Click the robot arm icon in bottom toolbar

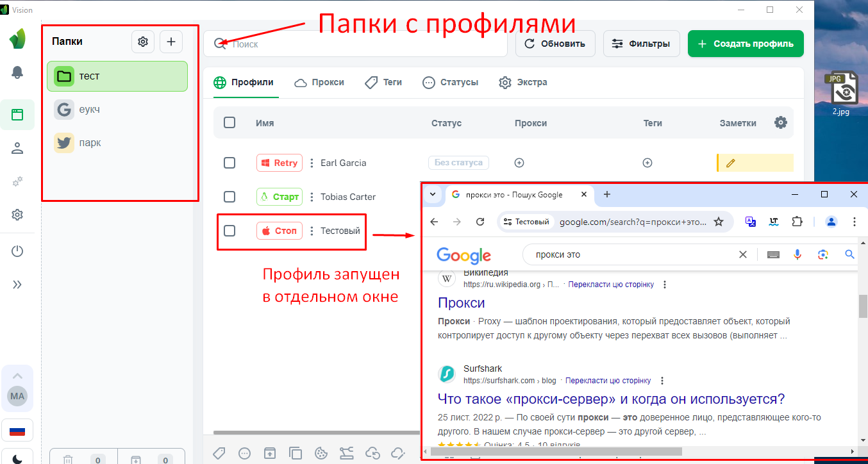click(x=347, y=453)
